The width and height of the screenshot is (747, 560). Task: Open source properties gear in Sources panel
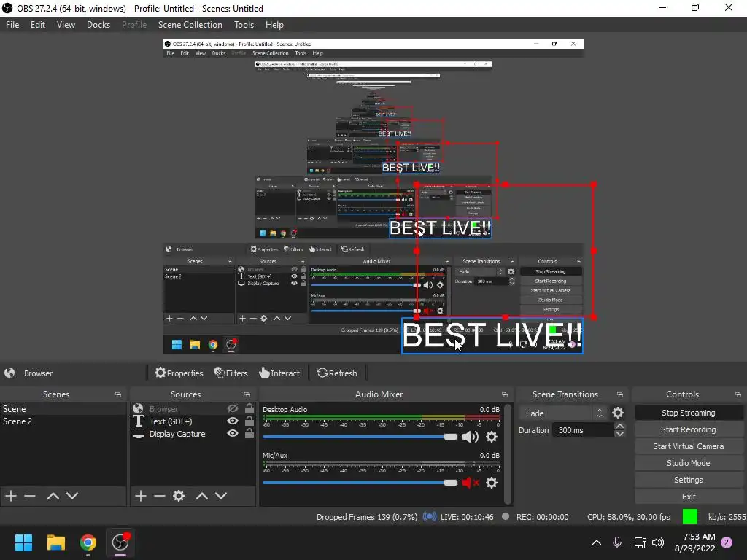coord(179,496)
